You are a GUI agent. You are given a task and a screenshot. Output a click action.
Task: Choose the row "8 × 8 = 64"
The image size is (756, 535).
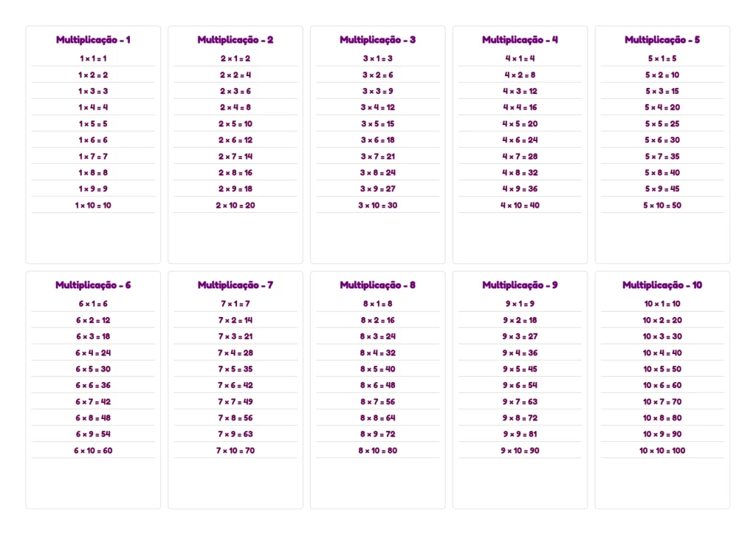tap(378, 418)
